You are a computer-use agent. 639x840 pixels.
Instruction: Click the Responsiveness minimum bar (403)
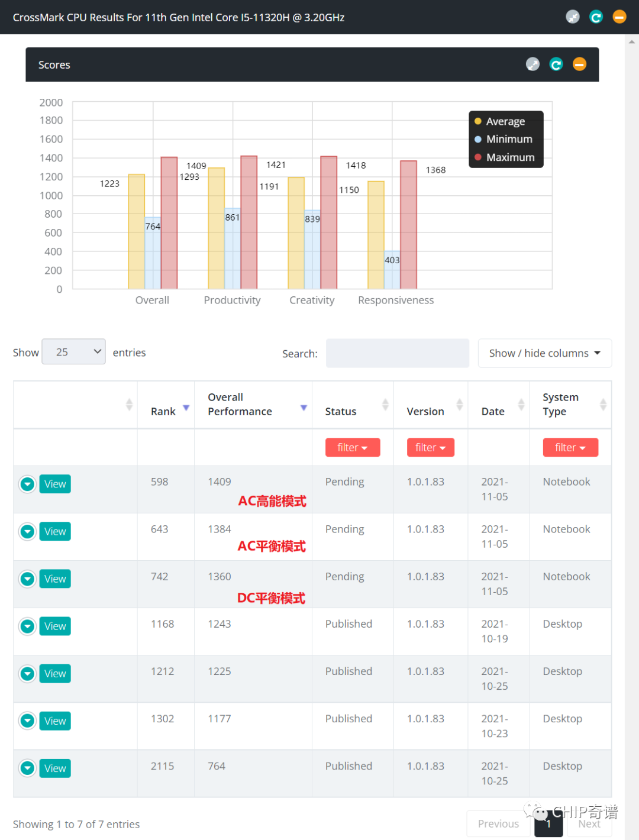[x=392, y=270]
